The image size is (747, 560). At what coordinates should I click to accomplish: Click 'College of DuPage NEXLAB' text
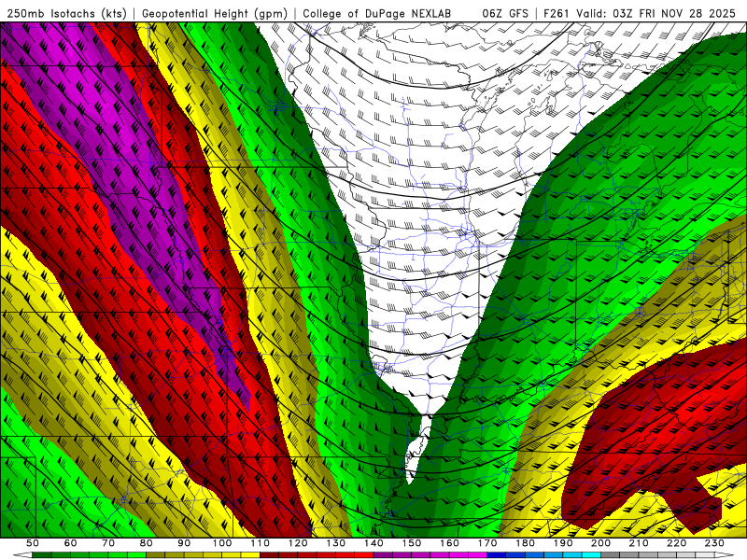pyautogui.click(x=377, y=13)
